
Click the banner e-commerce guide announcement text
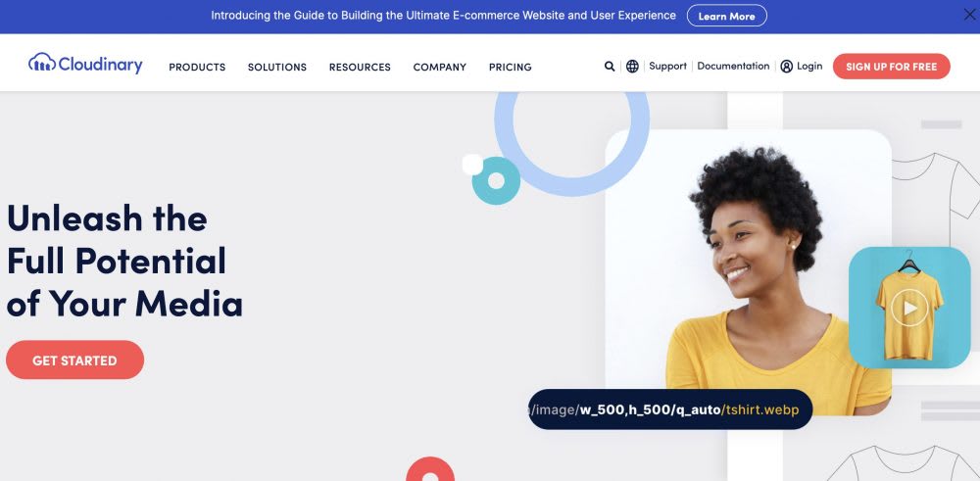tap(443, 15)
